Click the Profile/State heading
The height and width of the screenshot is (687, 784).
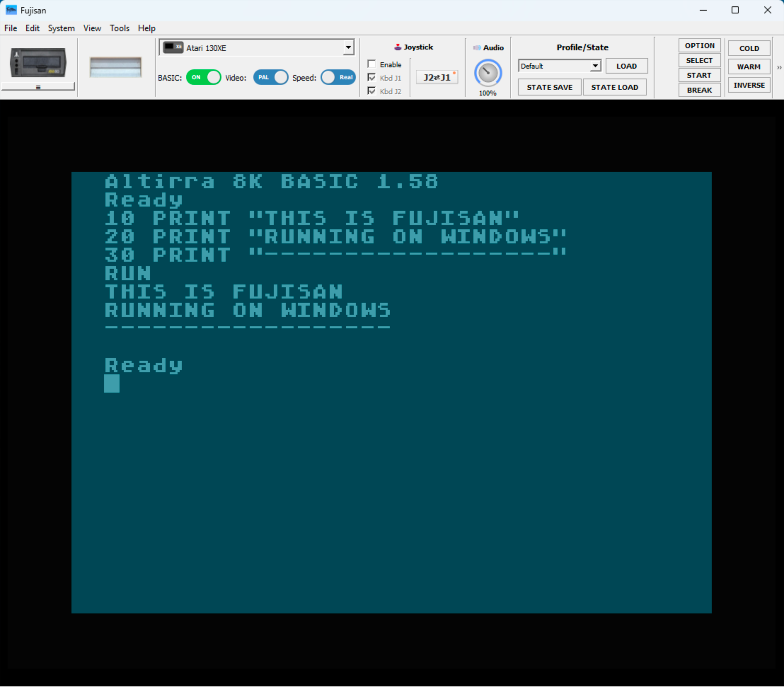[582, 47]
